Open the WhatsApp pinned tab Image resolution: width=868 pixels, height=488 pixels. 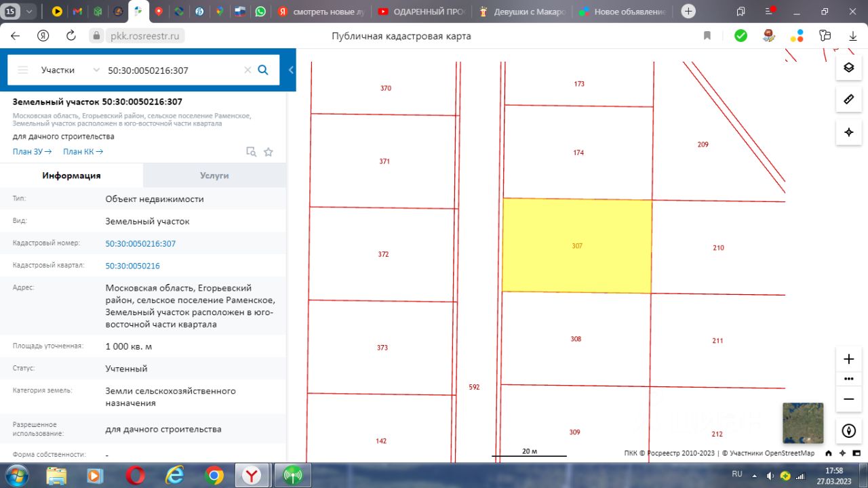click(261, 12)
